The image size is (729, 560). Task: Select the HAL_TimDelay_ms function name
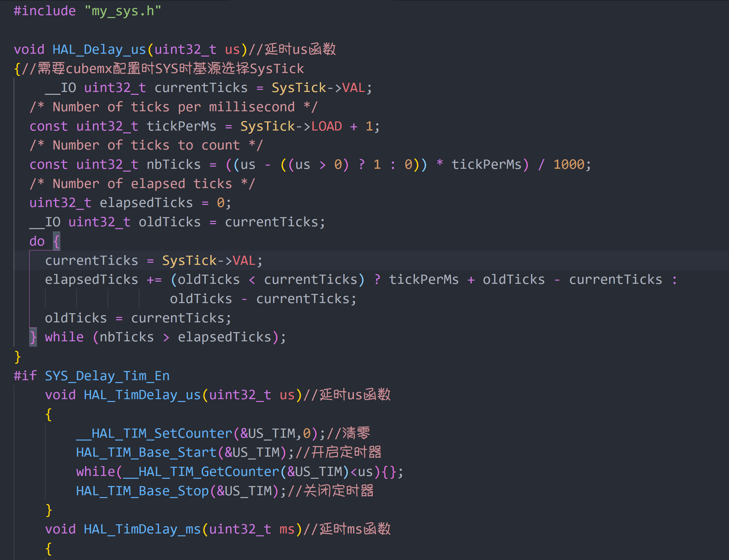pyautogui.click(x=142, y=529)
